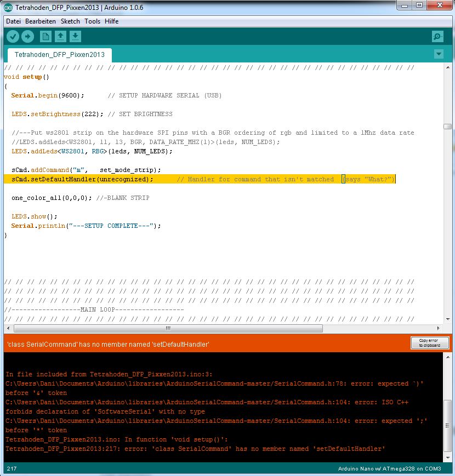455x476 pixels.
Task: Select the Tetrahoden_DFP_Pixxen2013 tab
Action: [59, 55]
